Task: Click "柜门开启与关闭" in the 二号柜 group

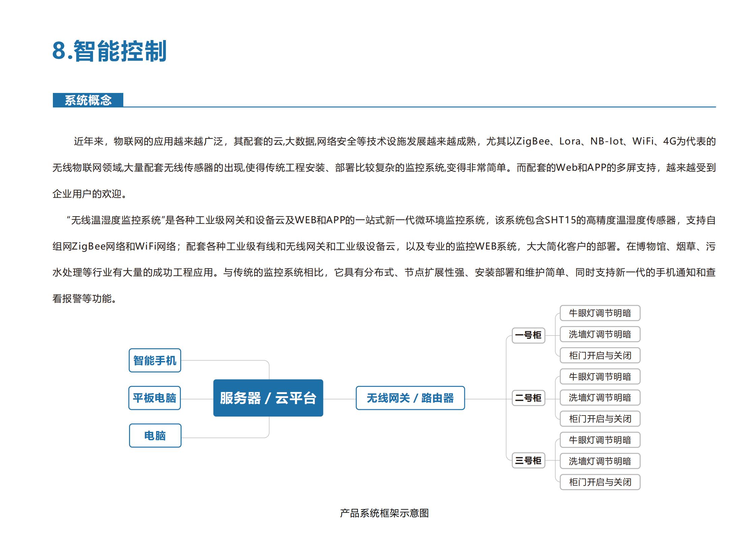Action: (600, 419)
